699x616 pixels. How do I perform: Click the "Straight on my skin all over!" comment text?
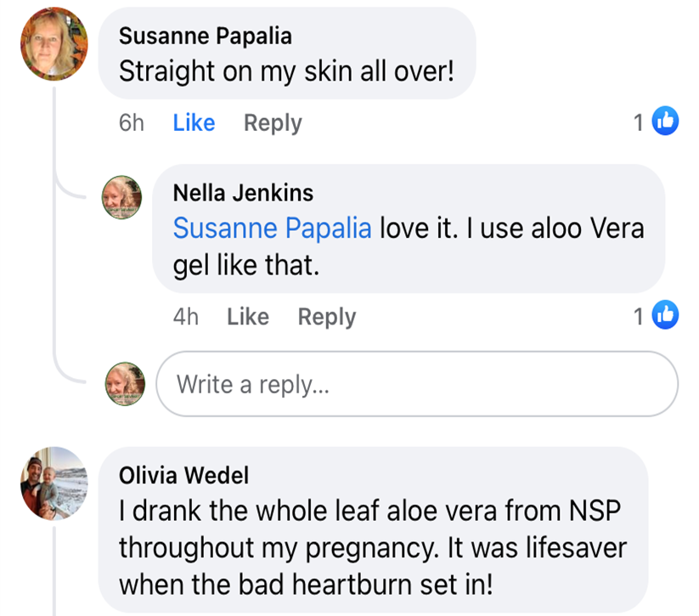pos(286,72)
